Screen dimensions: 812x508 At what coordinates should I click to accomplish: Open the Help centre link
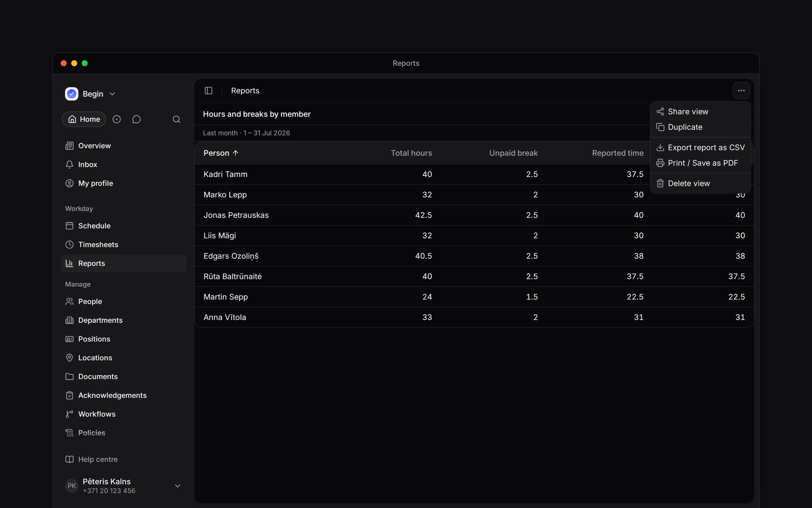click(x=92, y=459)
